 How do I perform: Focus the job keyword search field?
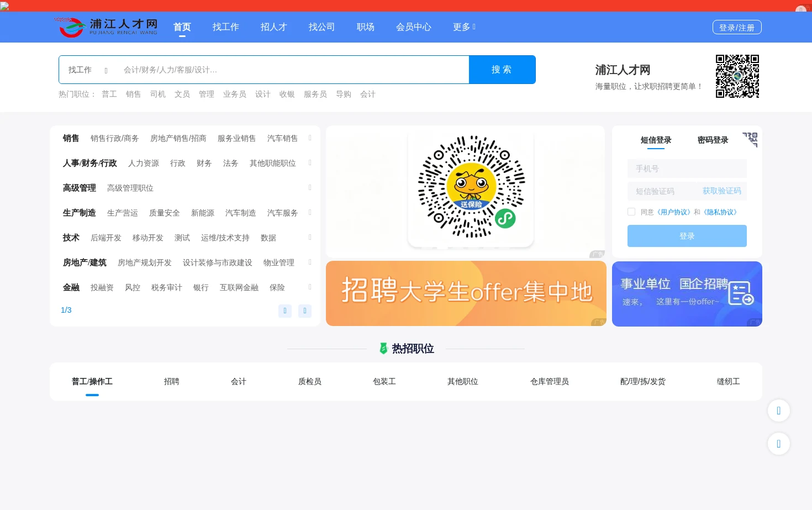[293, 70]
